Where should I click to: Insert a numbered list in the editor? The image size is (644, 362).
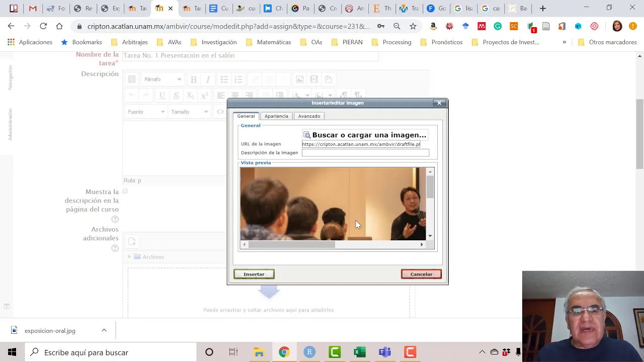click(238, 79)
